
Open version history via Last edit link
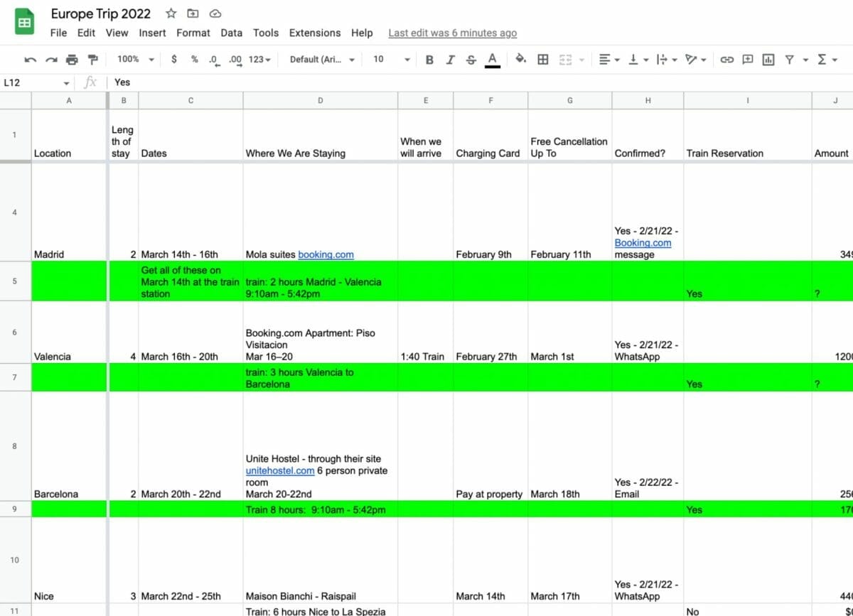click(453, 33)
